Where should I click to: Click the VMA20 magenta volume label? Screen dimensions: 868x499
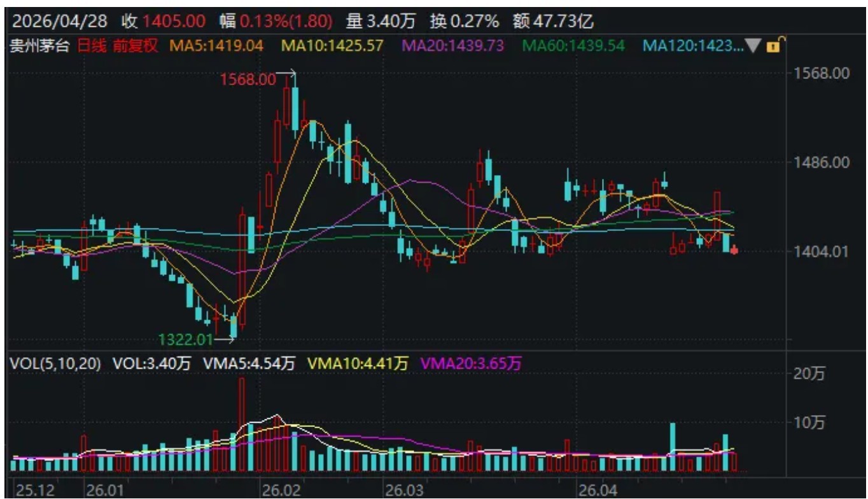coord(472,363)
